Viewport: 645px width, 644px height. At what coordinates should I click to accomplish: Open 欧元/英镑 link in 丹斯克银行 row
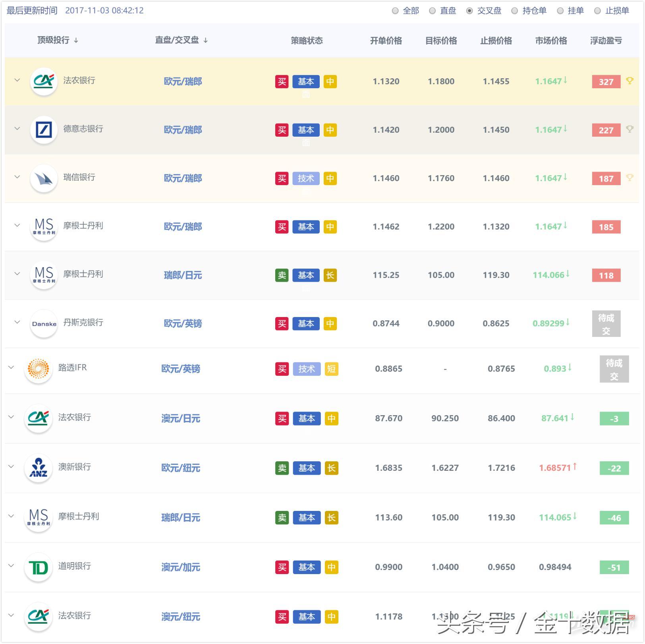(183, 323)
